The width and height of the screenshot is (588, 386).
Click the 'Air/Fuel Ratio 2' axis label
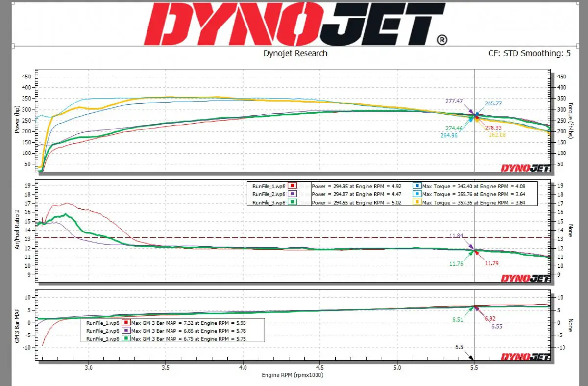[x=17, y=231]
